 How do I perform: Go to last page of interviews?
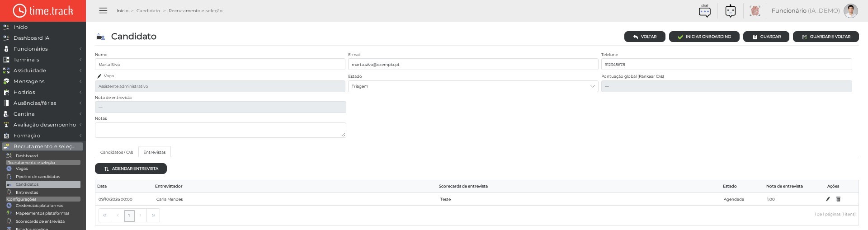click(154, 216)
